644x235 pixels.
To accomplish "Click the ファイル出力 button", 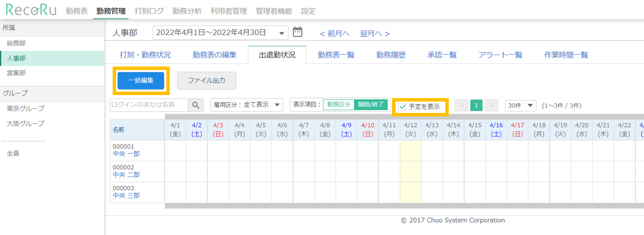I will tap(206, 81).
